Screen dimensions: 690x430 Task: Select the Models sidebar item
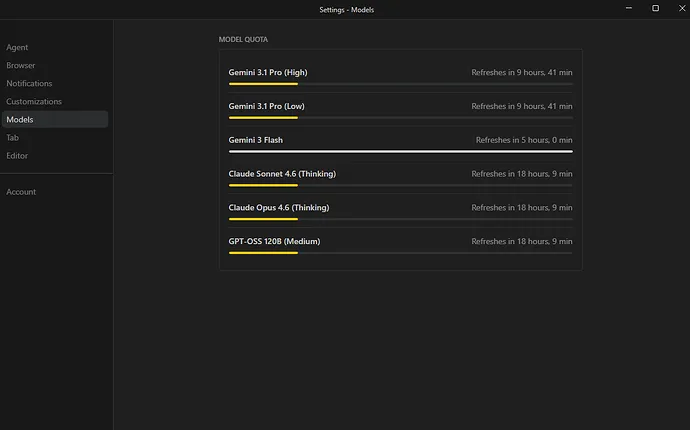(20, 119)
